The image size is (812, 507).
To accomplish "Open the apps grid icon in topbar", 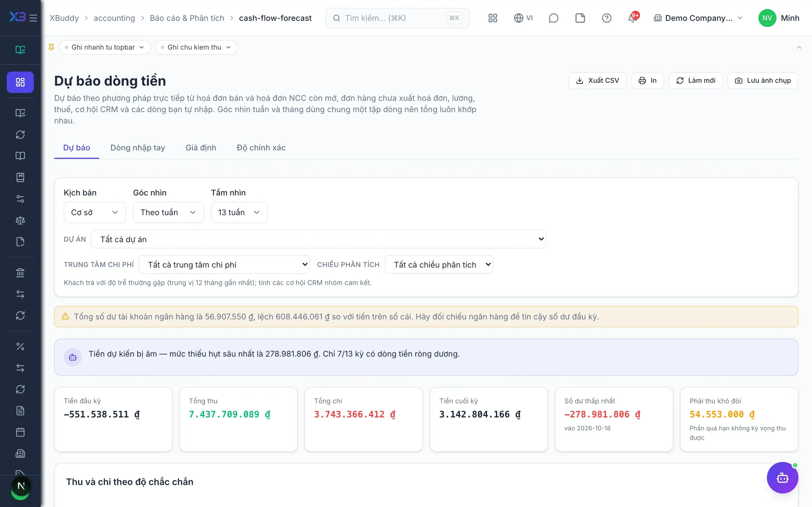I will coord(493,18).
